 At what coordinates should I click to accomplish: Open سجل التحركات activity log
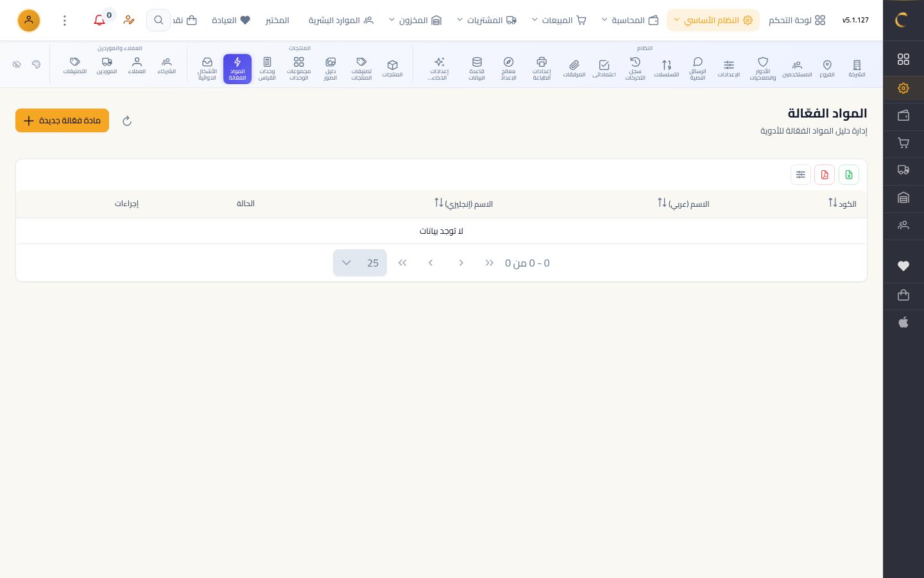tap(635, 69)
